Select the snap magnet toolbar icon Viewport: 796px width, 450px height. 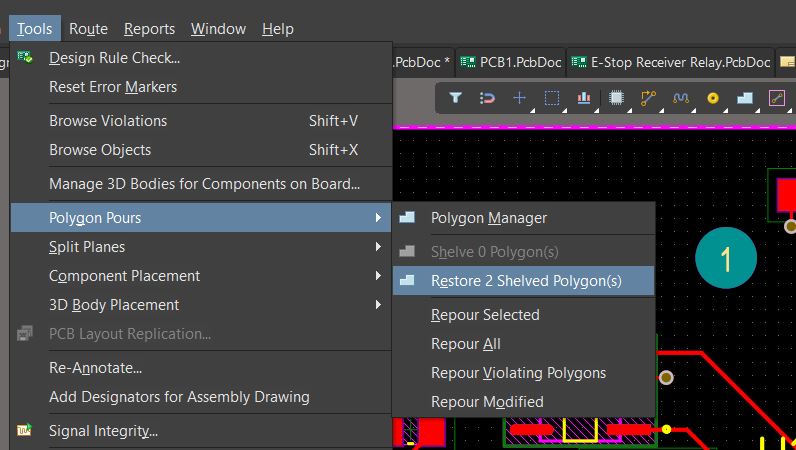pyautogui.click(x=487, y=98)
